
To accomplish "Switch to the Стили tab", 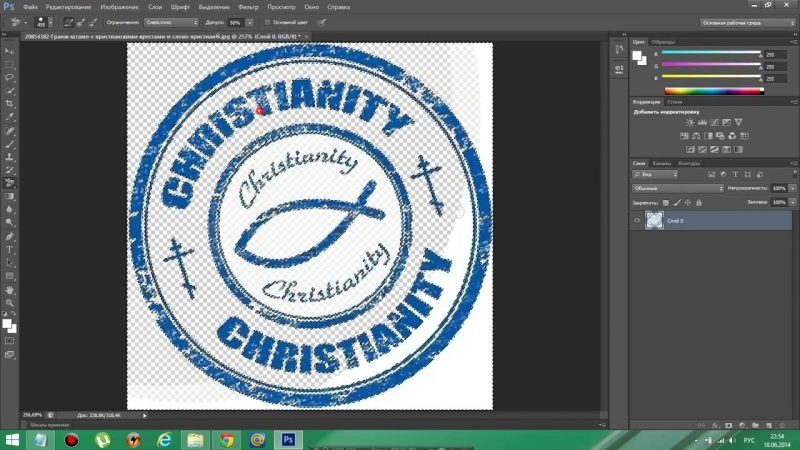I will pyautogui.click(x=674, y=102).
